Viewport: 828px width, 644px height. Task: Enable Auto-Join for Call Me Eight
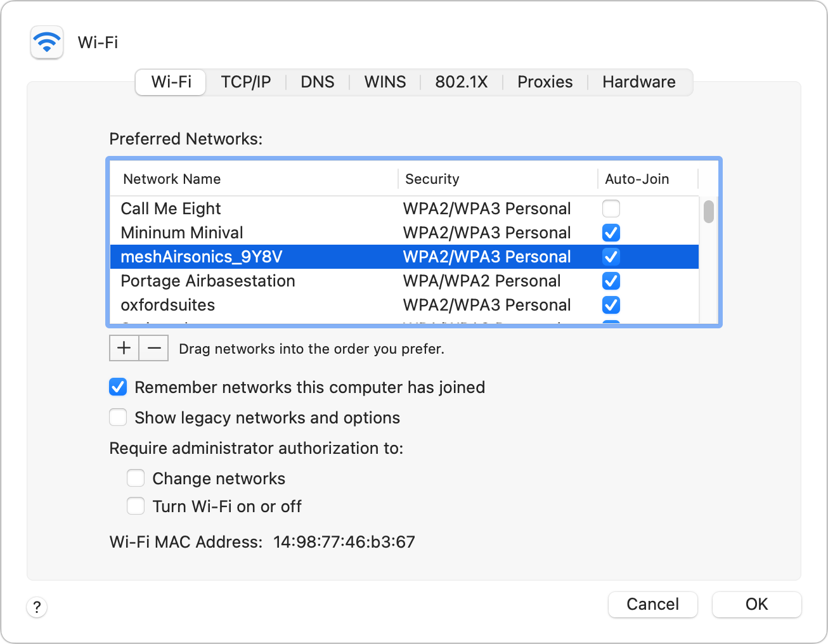(x=611, y=208)
